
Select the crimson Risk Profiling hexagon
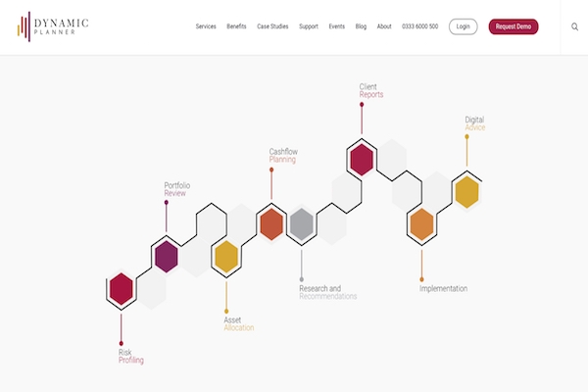pyautogui.click(x=121, y=288)
